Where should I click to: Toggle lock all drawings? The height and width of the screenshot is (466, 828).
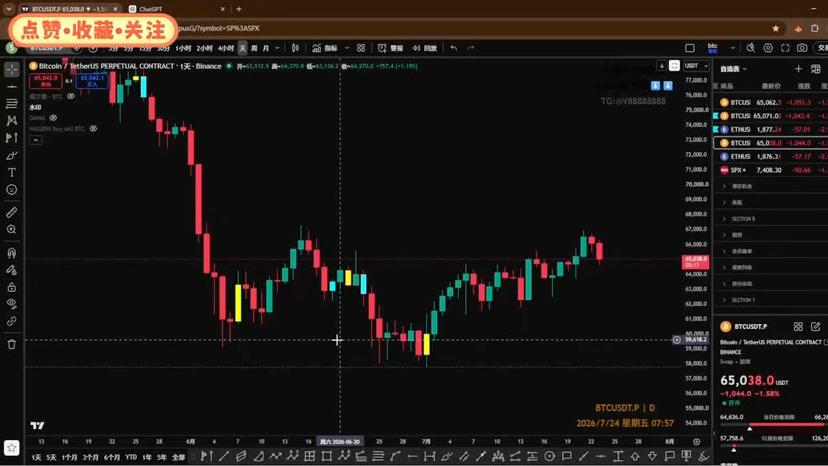pos(12,287)
